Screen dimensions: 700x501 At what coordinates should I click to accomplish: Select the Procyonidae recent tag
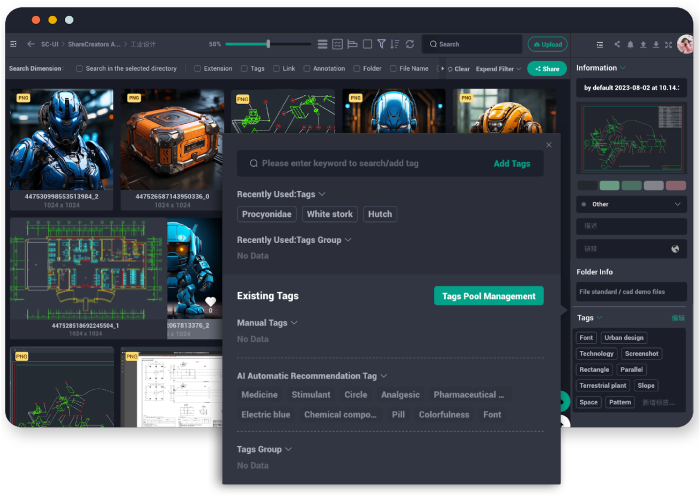pos(266,214)
